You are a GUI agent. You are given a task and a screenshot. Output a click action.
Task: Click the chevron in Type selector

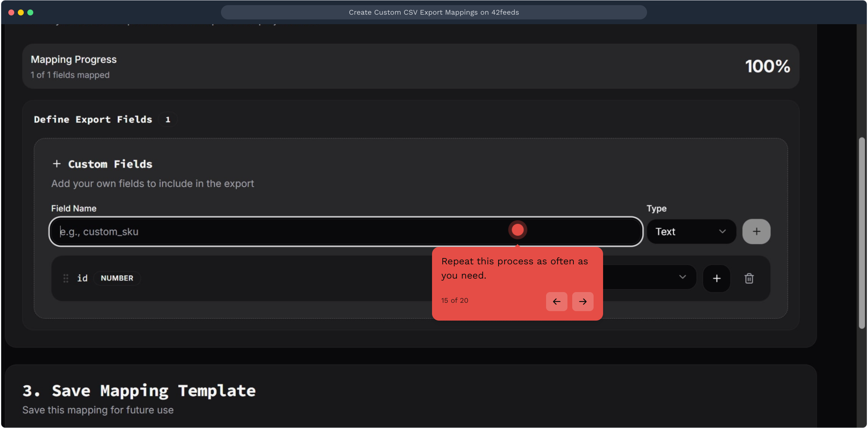click(722, 231)
